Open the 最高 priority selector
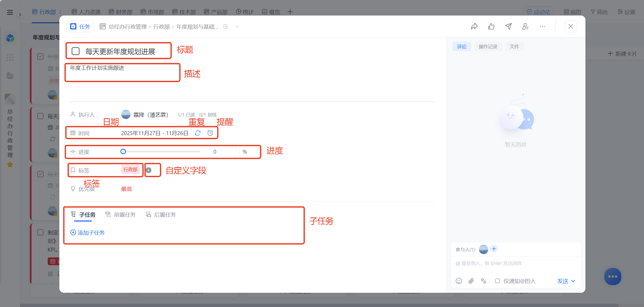This screenshot has height=307, width=644. tap(126, 189)
